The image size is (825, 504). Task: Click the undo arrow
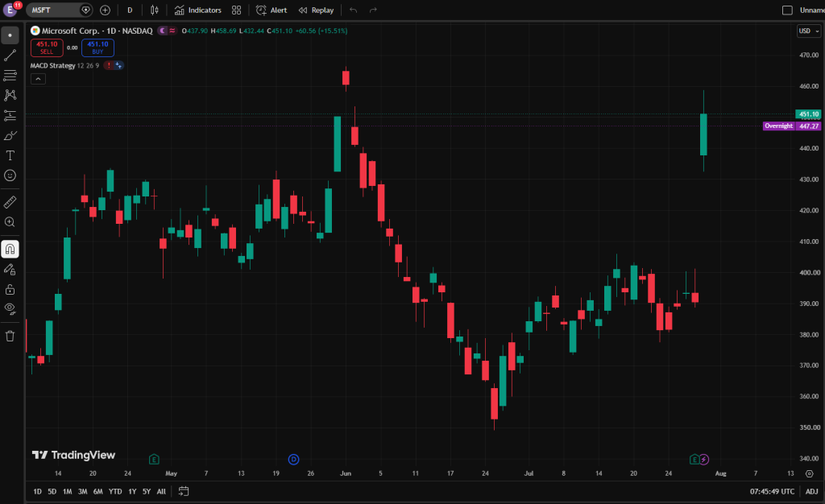coord(353,10)
